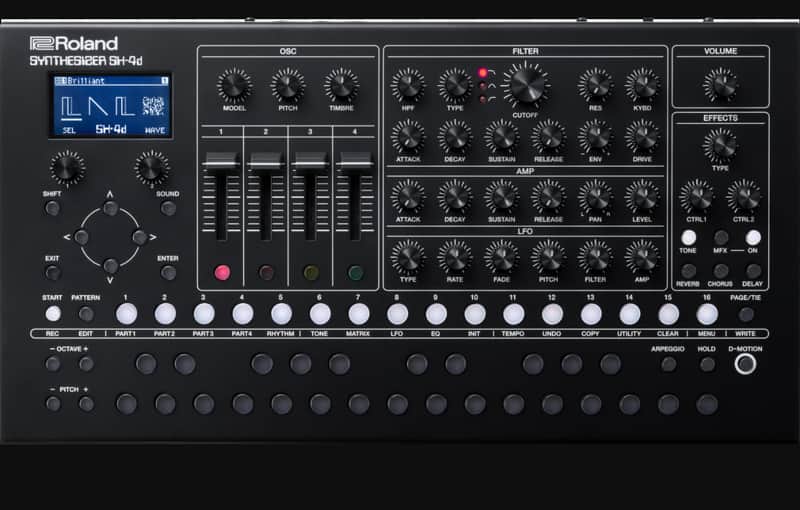Toggle the HOLD button
The width and height of the screenshot is (800, 510).
707,364
